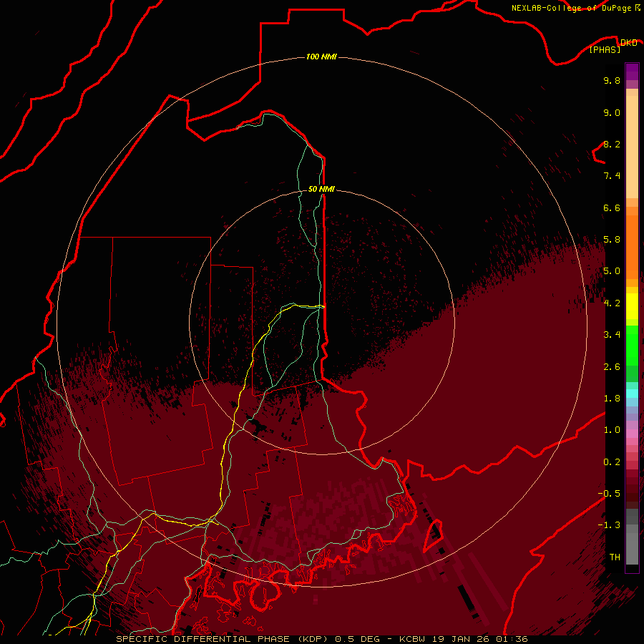Click the (KDP) abbreviation in the caption

313,639
